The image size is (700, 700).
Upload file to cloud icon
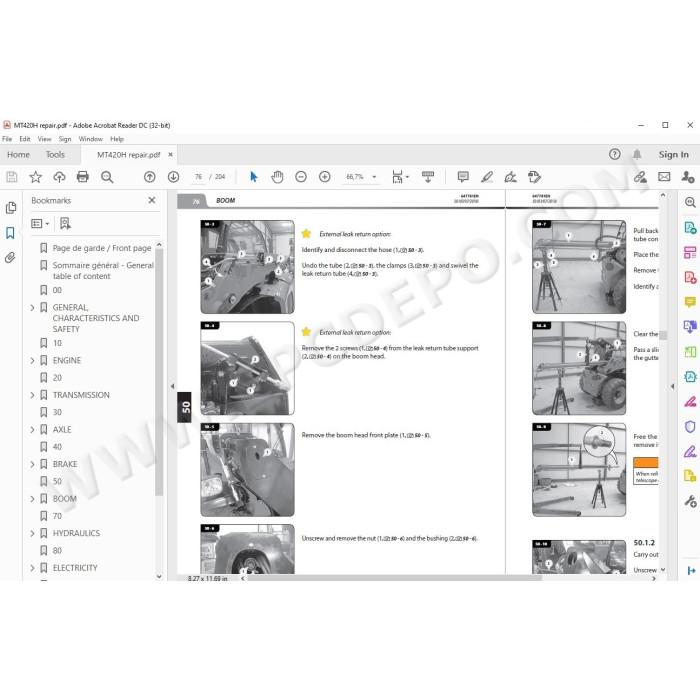(x=59, y=177)
